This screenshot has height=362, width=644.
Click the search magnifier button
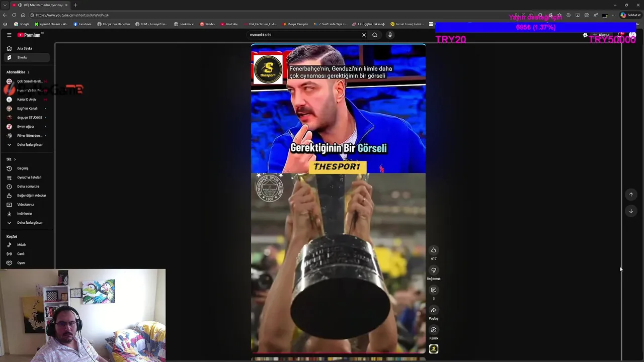tap(375, 35)
